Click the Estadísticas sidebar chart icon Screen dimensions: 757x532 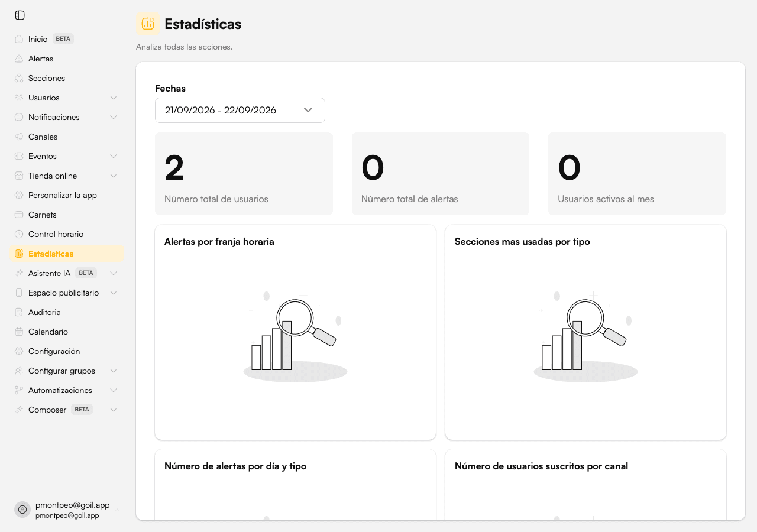pos(19,254)
